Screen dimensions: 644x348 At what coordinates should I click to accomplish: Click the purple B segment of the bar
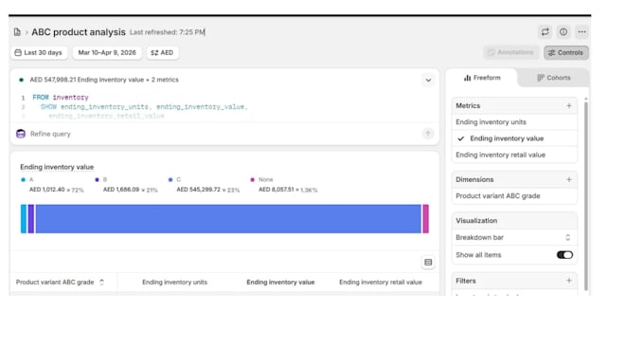coord(31,219)
